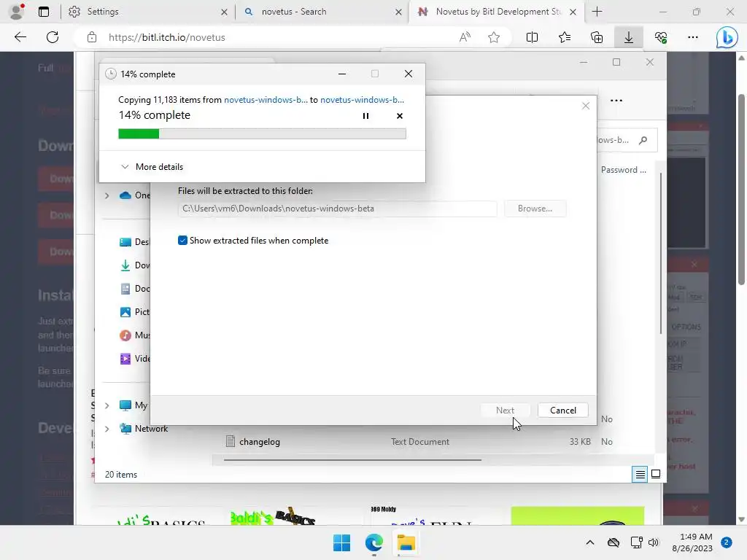Screen dimensions: 747x560
Task: Click the Browse... button
Action: pyautogui.click(x=535, y=209)
